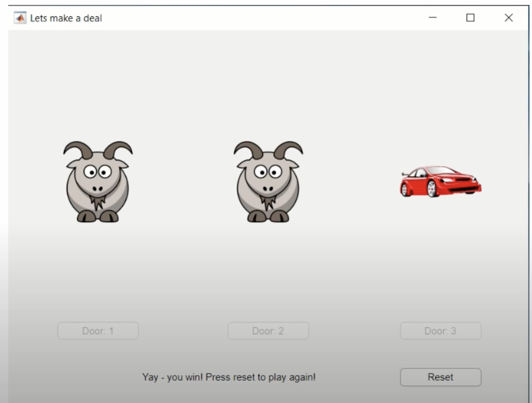
Task: Click the MATLAB logo in title bar
Action: [x=20, y=18]
